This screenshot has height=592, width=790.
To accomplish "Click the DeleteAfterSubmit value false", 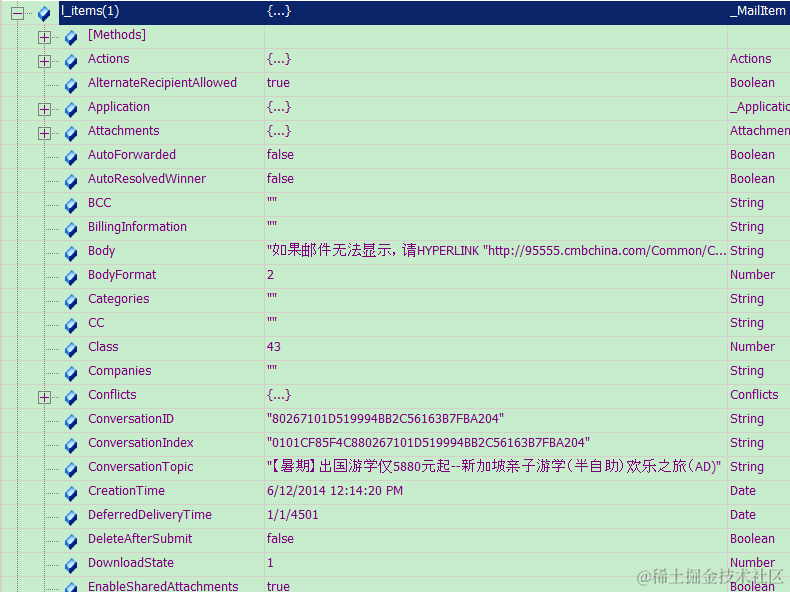I will 280,539.
